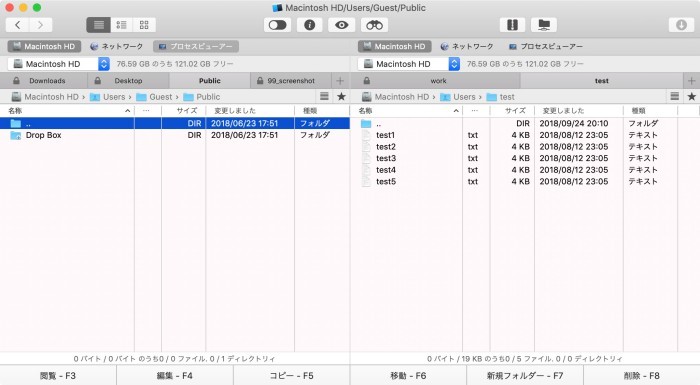Switch to the test tab
700x385 pixels.
pos(602,81)
